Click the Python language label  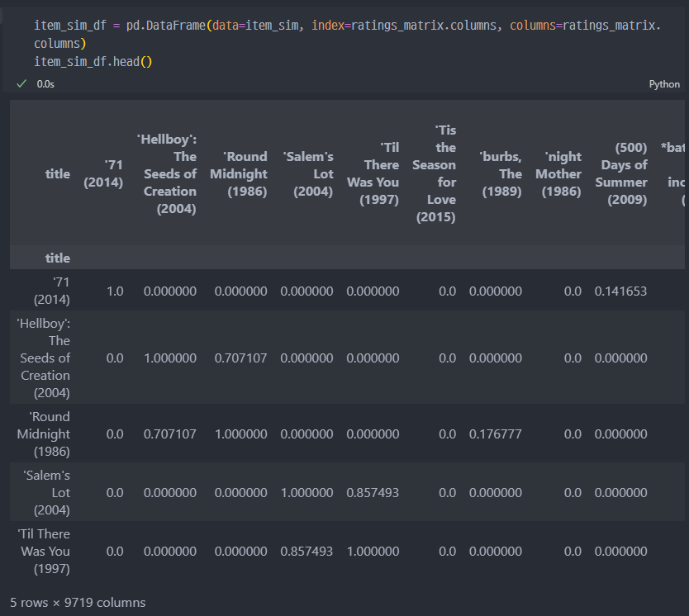coord(664,84)
